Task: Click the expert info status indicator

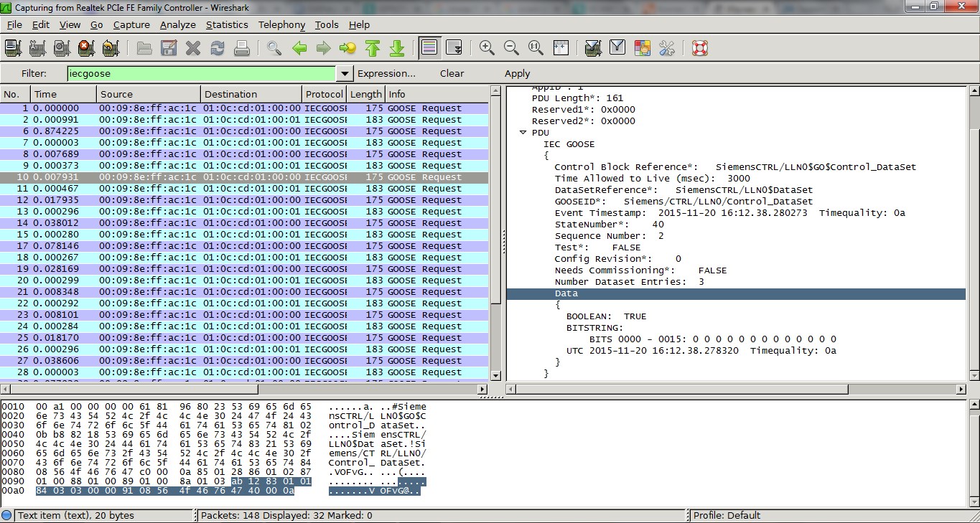Action: (7, 515)
